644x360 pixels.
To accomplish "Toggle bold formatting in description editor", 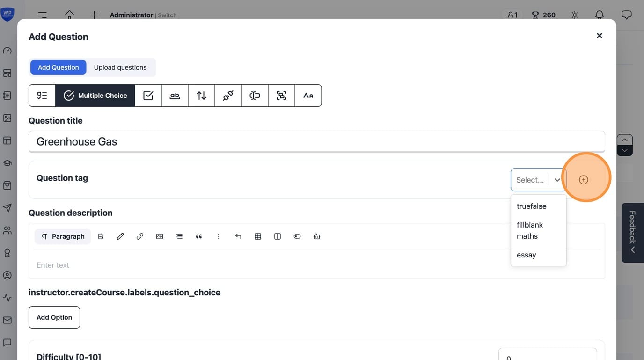I will click(x=101, y=236).
